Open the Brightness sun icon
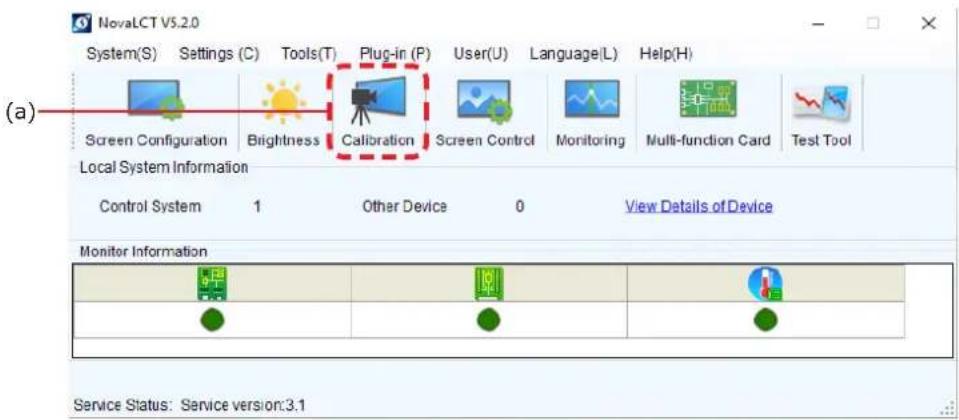The image size is (959, 420). 283,101
